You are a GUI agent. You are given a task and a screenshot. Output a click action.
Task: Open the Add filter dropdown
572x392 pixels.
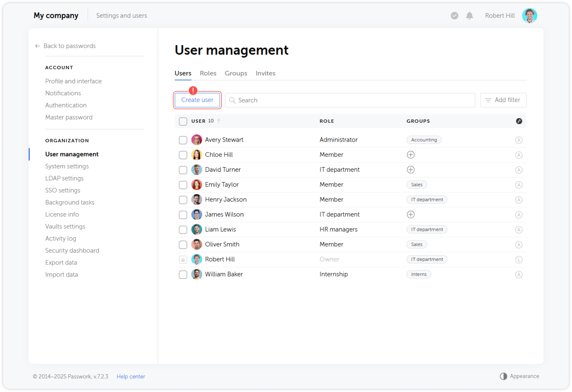503,100
